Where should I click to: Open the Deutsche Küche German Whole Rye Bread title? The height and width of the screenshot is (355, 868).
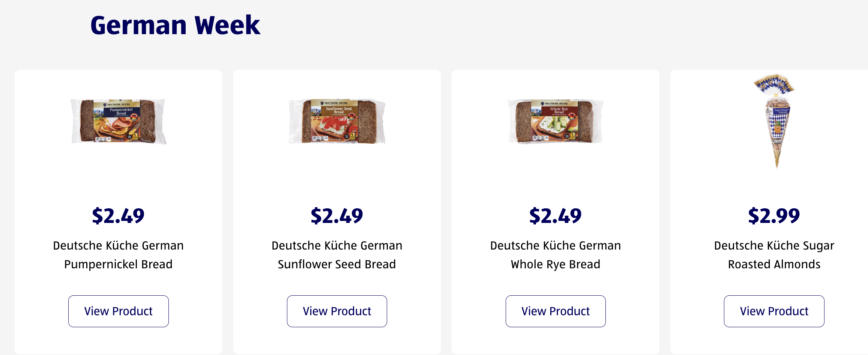(x=556, y=255)
